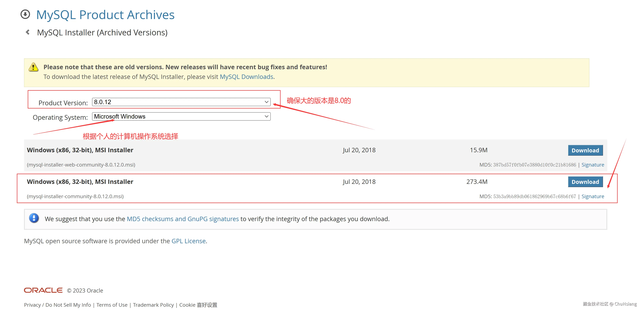
Task: Open Trademark Policy footer link
Action: (x=153, y=305)
